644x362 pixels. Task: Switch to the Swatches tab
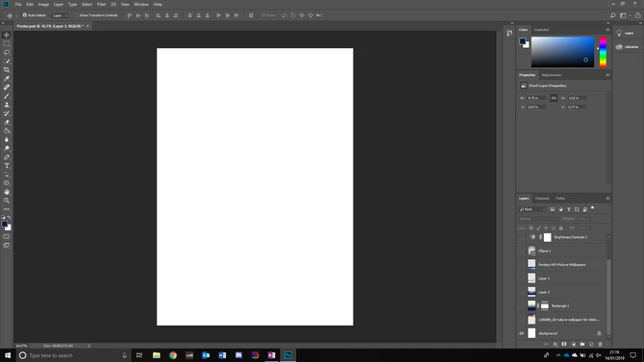coord(541,30)
